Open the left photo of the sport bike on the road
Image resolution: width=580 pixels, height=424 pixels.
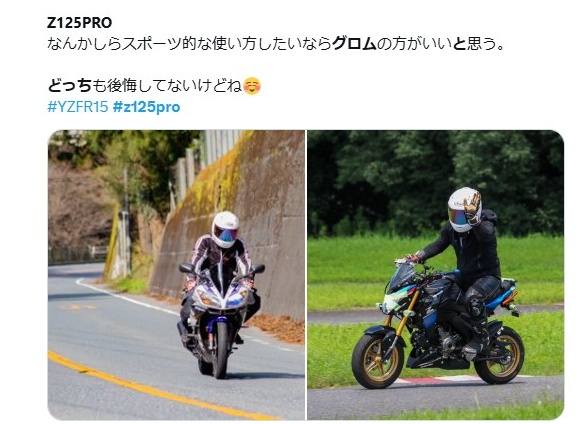[x=176, y=275]
